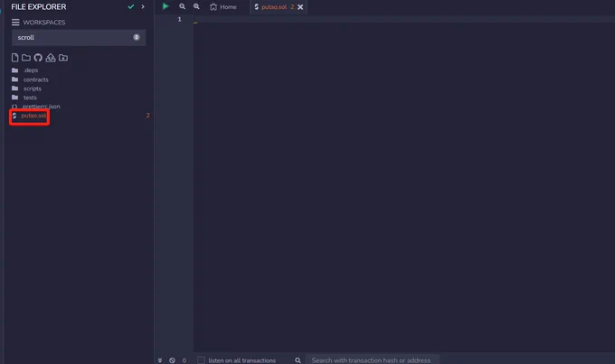Image resolution: width=615 pixels, height=364 pixels.
Task: Create a new folder icon
Action: [26, 58]
